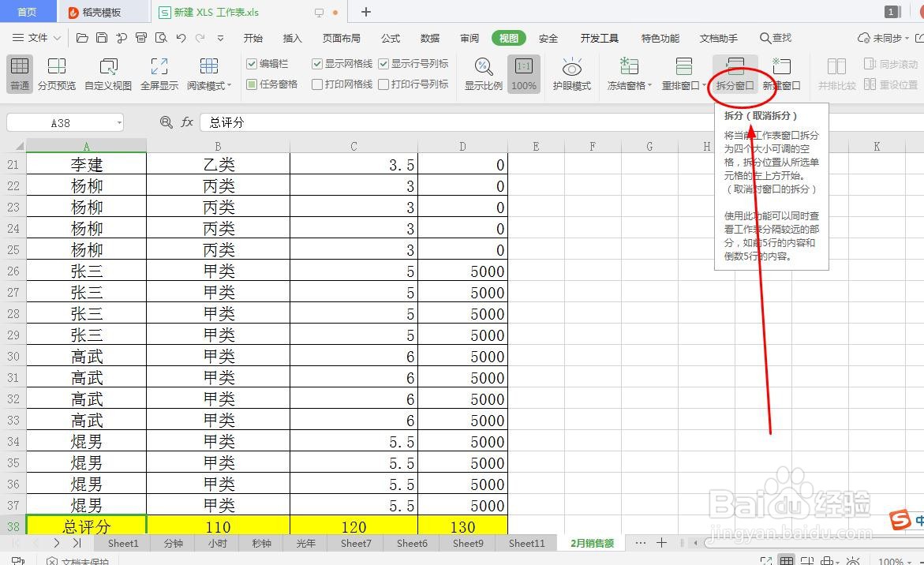Click the 稻壳模板 flame icon tab
This screenshot has height=565, width=924.
tap(73, 13)
